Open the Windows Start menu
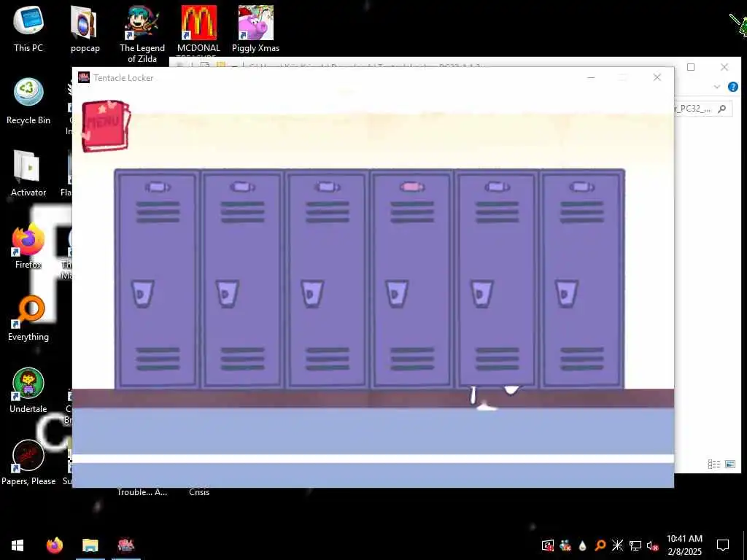 (x=18, y=545)
